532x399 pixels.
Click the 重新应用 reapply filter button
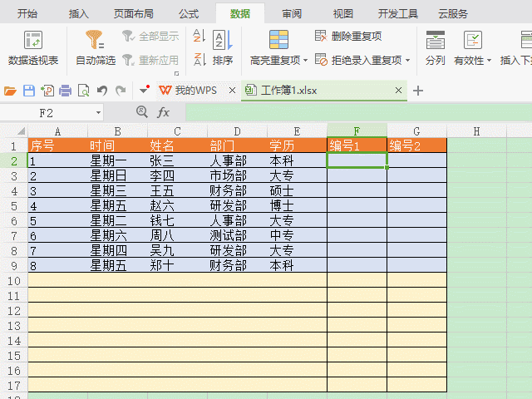(150, 60)
